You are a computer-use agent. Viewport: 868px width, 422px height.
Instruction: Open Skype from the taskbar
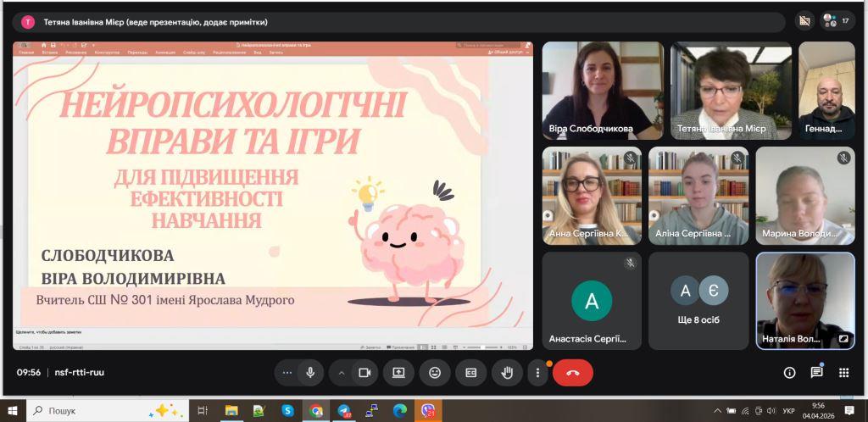[x=288, y=410]
